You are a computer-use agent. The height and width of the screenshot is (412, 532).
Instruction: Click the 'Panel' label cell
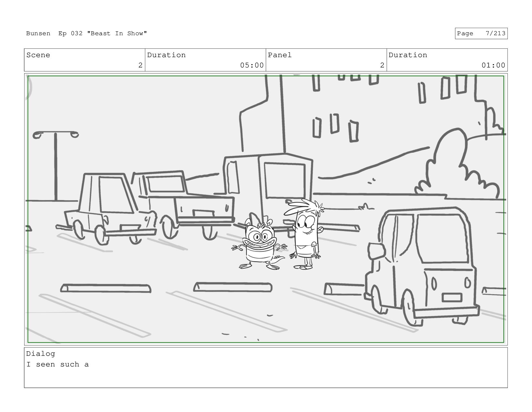pos(326,60)
